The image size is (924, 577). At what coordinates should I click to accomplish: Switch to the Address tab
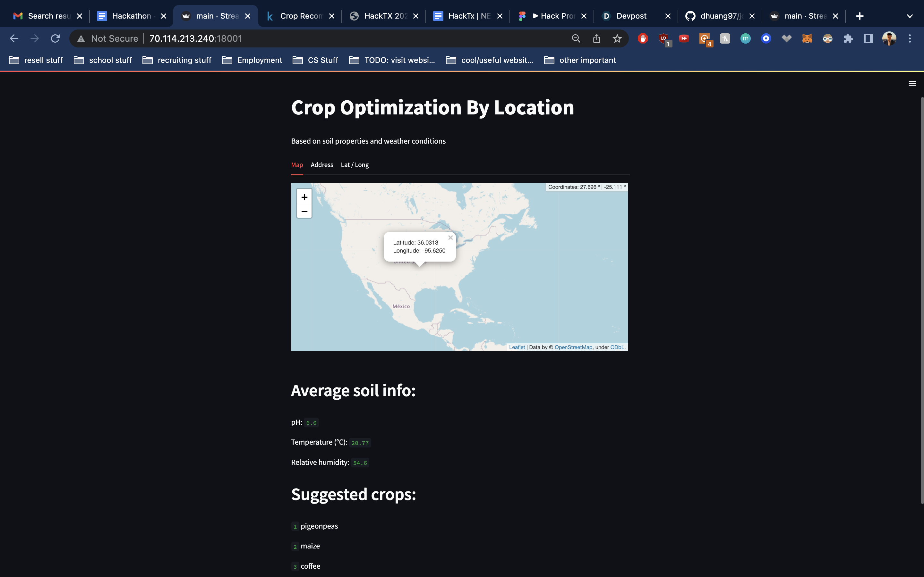tap(321, 165)
